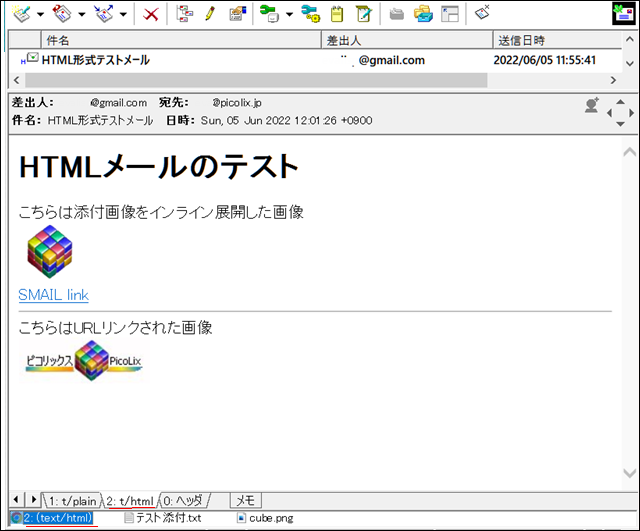Click the up navigation arrow in header
This screenshot has width=640, height=531.
pyautogui.click(x=620, y=102)
